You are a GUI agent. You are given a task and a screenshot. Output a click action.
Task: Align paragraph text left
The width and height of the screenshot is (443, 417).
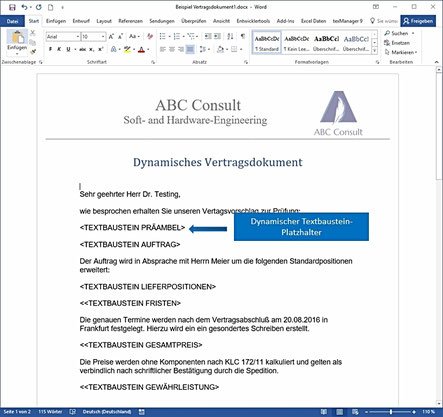(x=163, y=49)
